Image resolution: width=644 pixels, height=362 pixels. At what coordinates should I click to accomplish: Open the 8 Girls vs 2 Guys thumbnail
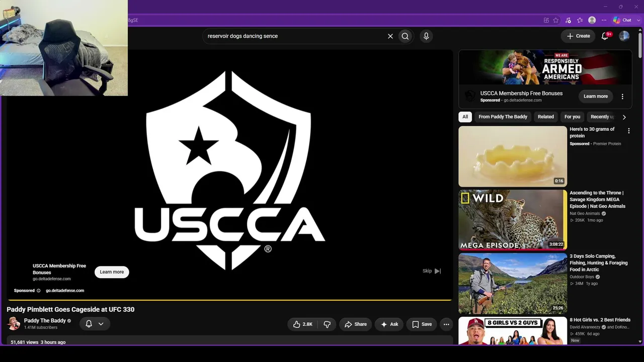pos(513,331)
